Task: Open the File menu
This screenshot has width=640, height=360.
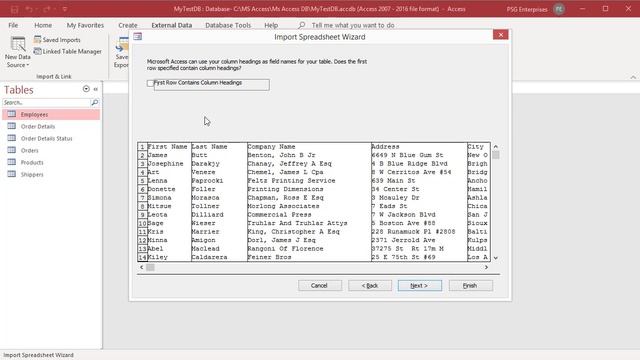Action: pos(13,25)
